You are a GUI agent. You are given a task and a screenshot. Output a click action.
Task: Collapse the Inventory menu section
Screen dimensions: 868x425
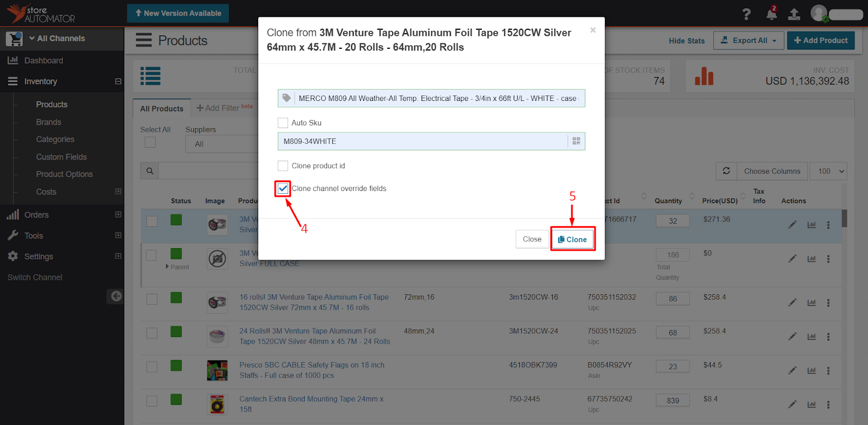(118, 81)
